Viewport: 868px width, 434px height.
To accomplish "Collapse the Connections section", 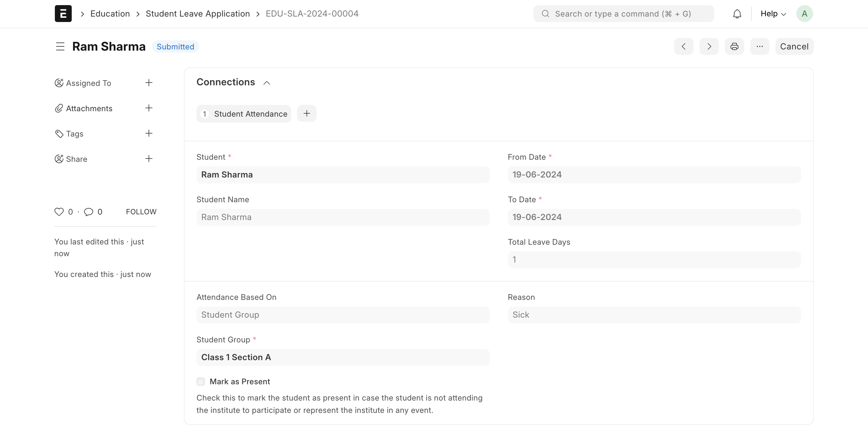I will pos(266,83).
